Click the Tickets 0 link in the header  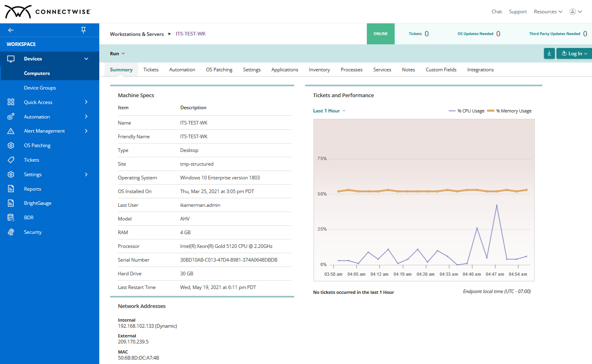418,33
